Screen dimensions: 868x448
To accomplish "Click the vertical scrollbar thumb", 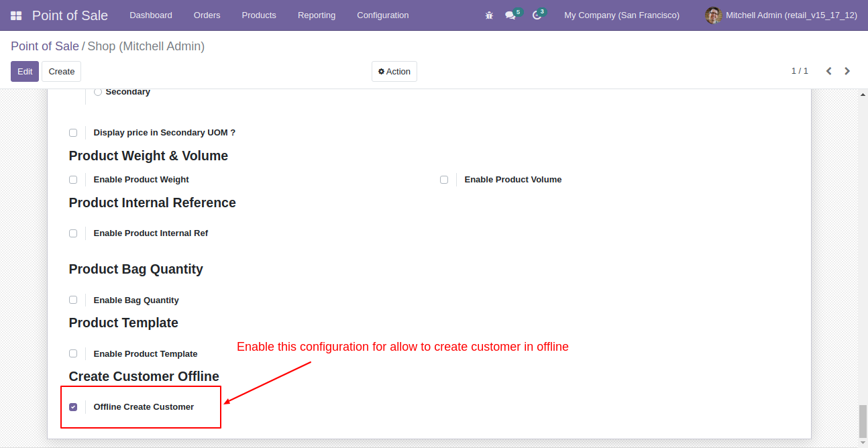I will 863,421.
